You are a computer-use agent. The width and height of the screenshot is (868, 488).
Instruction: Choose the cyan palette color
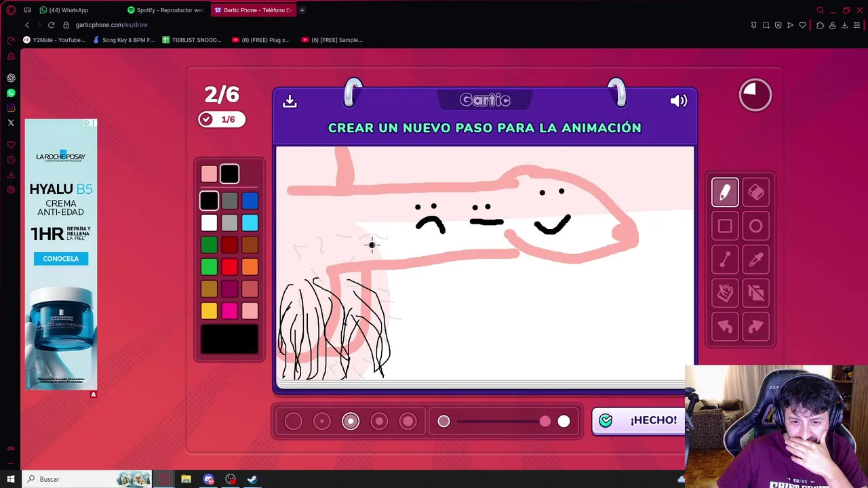(250, 222)
